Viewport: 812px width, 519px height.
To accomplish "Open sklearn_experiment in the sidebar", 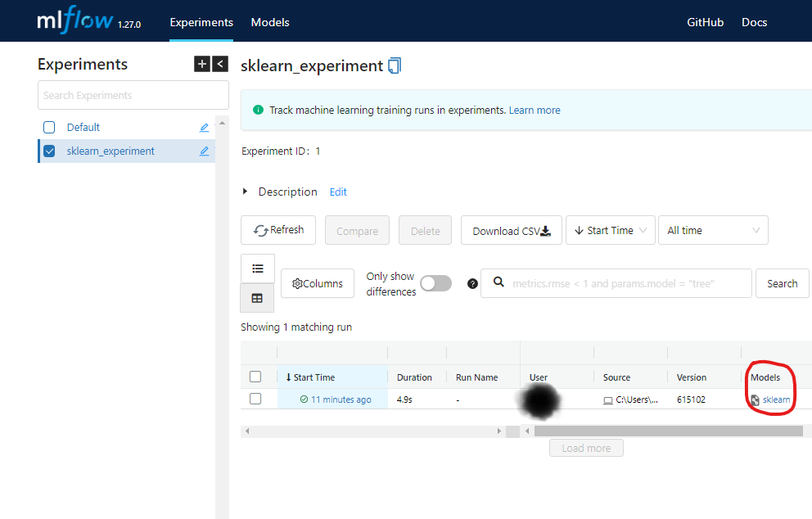I will click(x=111, y=151).
